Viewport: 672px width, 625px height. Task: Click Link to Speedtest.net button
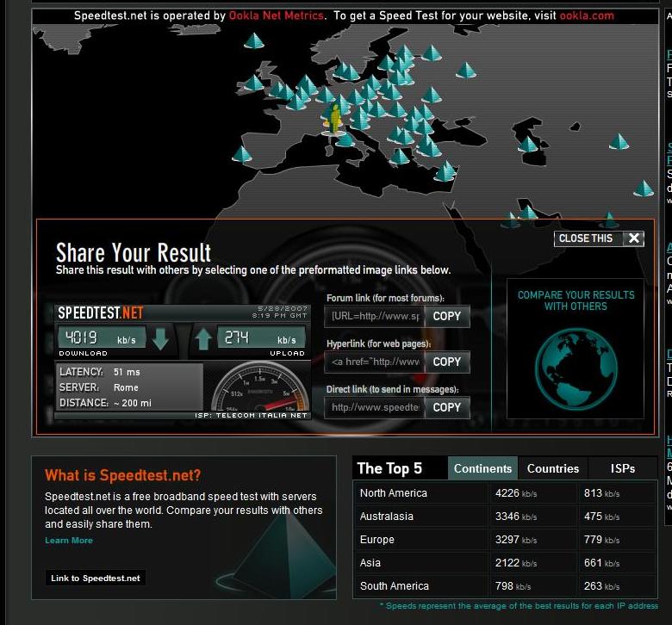(x=96, y=578)
